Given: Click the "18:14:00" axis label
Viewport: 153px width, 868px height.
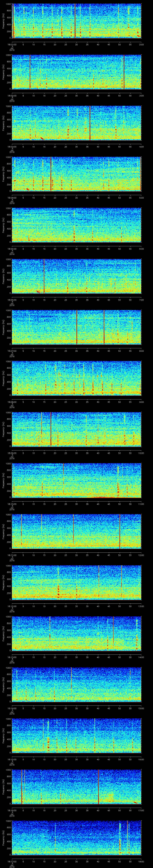Looking at the screenshot, I should coord(12,708).
